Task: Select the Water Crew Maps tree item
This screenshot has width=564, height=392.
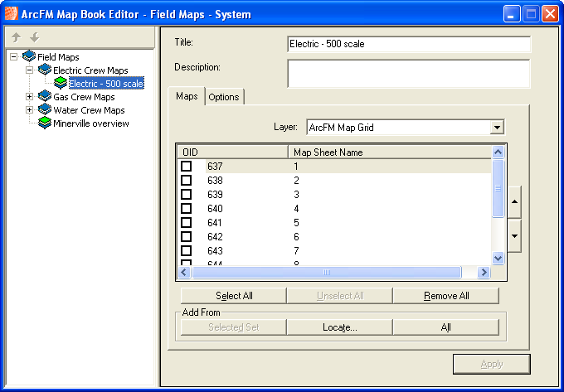Action: click(90, 110)
